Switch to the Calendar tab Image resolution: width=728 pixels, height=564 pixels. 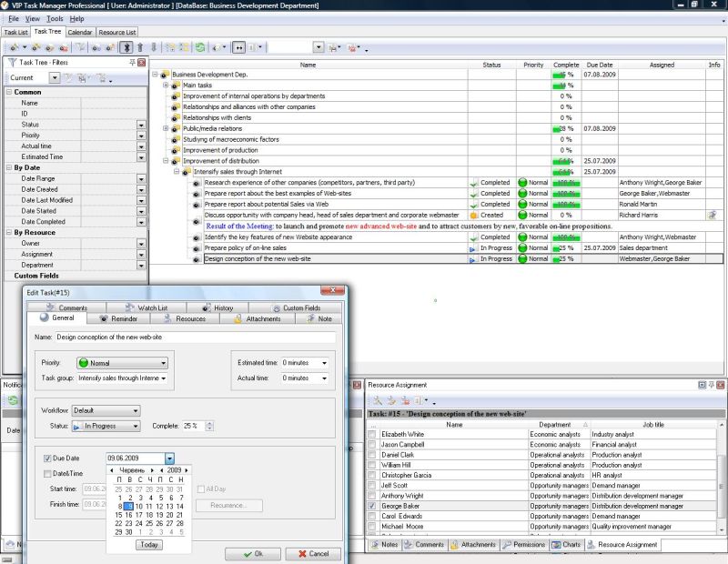click(x=79, y=32)
